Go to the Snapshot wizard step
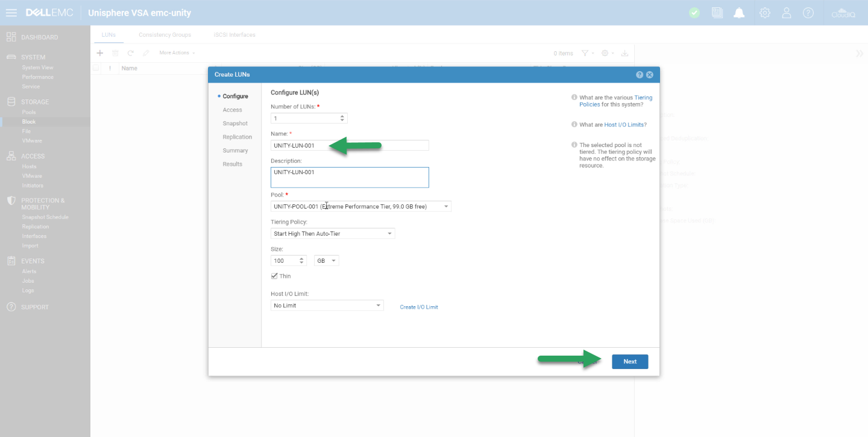Viewport: 868px width, 437px height. point(235,124)
